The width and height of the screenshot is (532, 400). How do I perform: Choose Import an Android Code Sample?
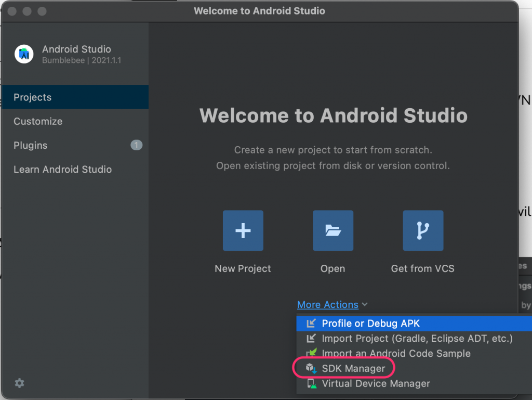click(414, 353)
